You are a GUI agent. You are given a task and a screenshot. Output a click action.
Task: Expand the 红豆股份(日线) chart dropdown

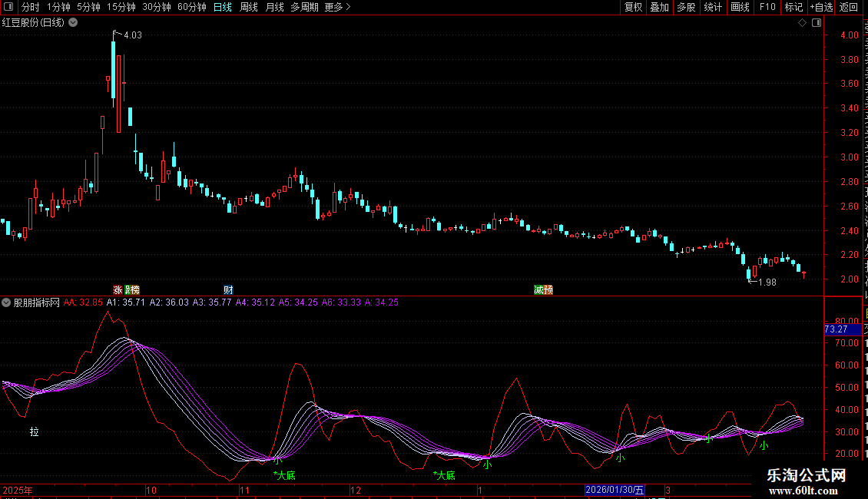pos(73,22)
